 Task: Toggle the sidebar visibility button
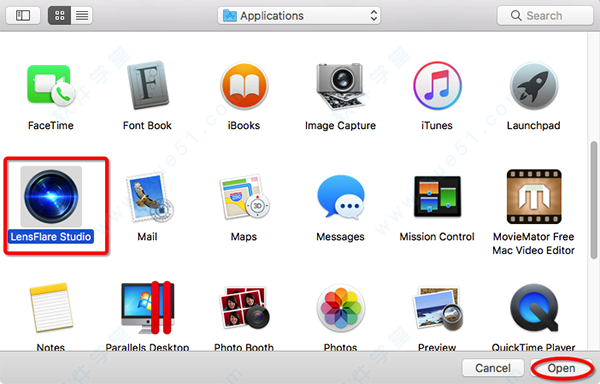pyautogui.click(x=23, y=15)
